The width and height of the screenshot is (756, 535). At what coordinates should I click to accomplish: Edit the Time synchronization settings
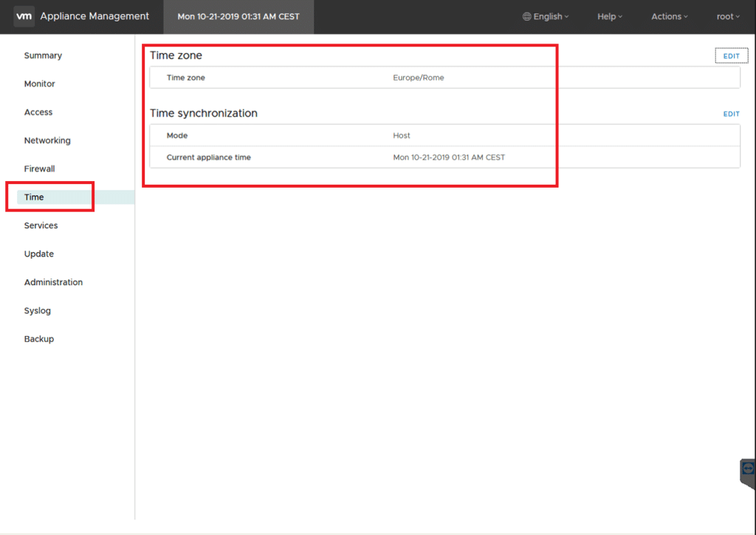click(x=731, y=114)
